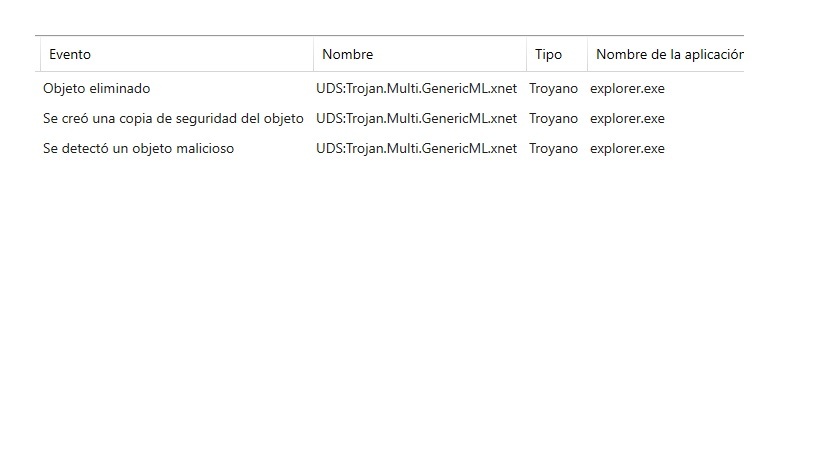Click trojan name in the 'Objeto eliminado' row
Viewport: 819px width, 460px height.
416,89
